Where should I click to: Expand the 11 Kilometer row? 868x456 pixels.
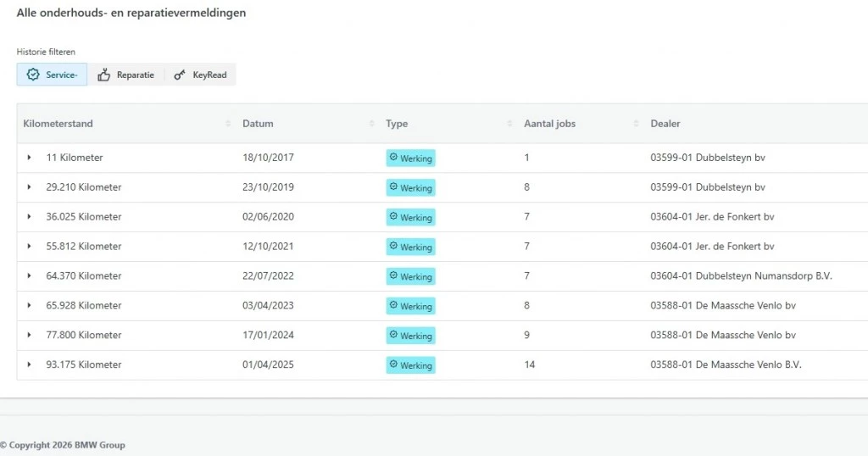[x=29, y=158]
